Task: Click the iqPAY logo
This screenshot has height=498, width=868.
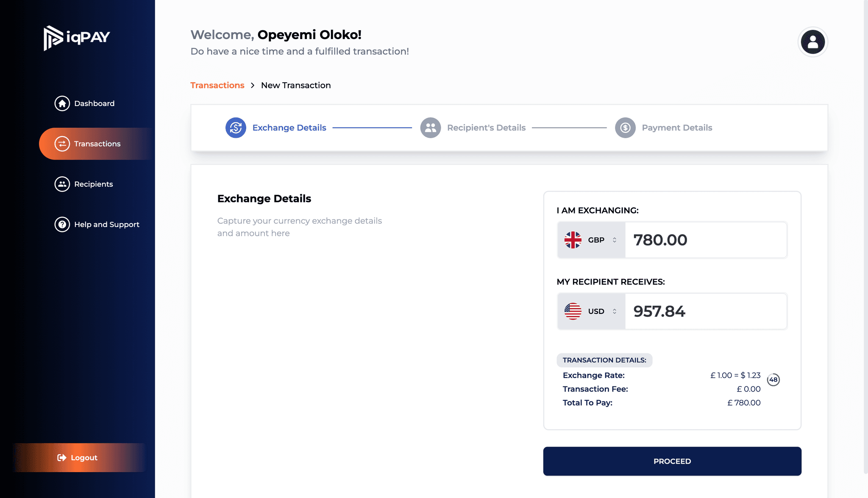Action: (77, 38)
